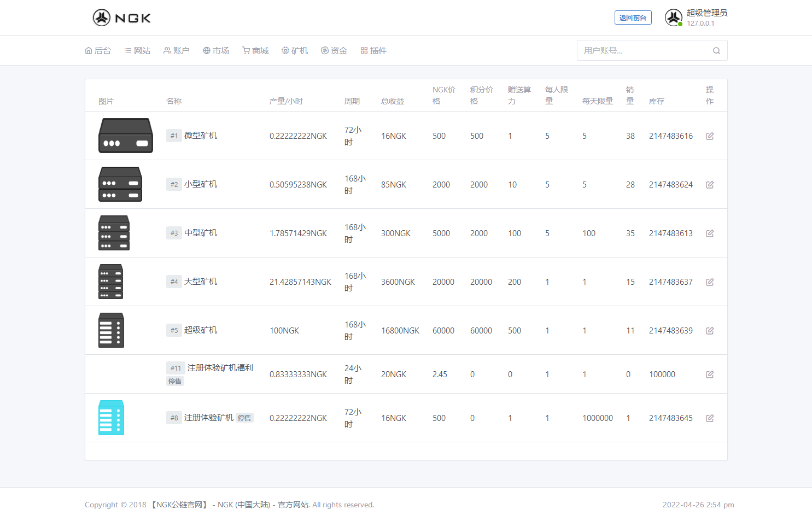Open the 超级管理员 avatar icon
The width and height of the screenshot is (812, 521).
(674, 17)
